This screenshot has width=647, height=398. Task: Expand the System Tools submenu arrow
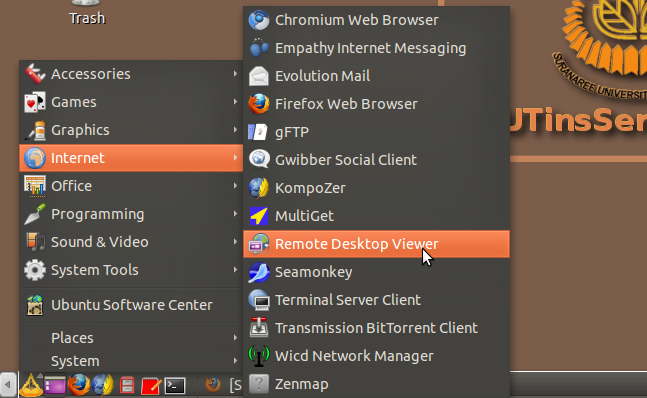[235, 270]
